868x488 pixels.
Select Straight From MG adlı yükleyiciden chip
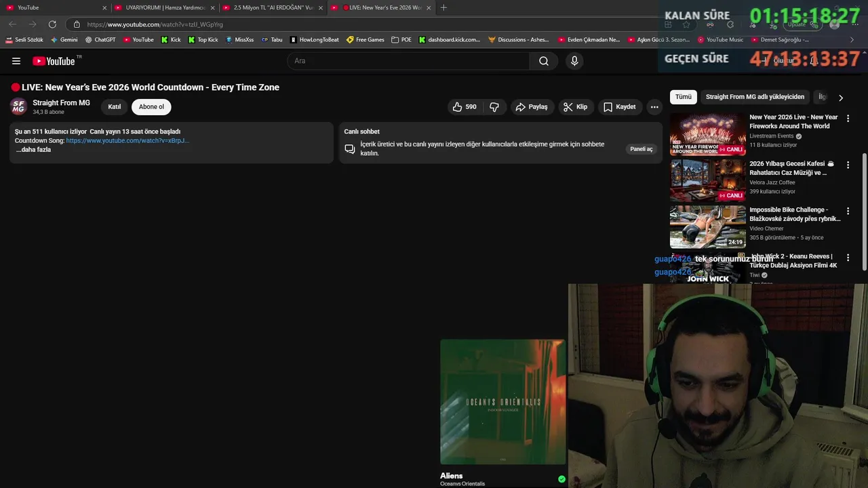(755, 97)
